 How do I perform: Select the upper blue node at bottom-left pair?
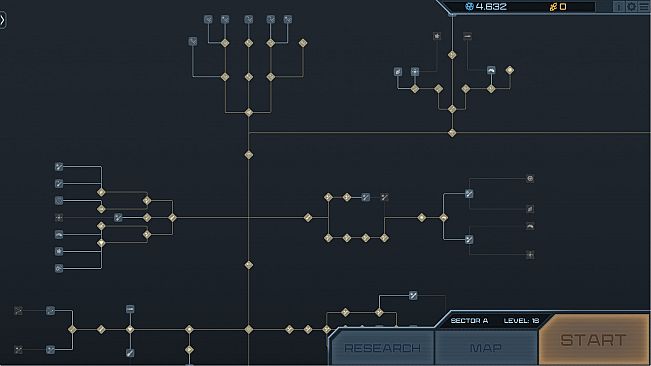(50, 310)
